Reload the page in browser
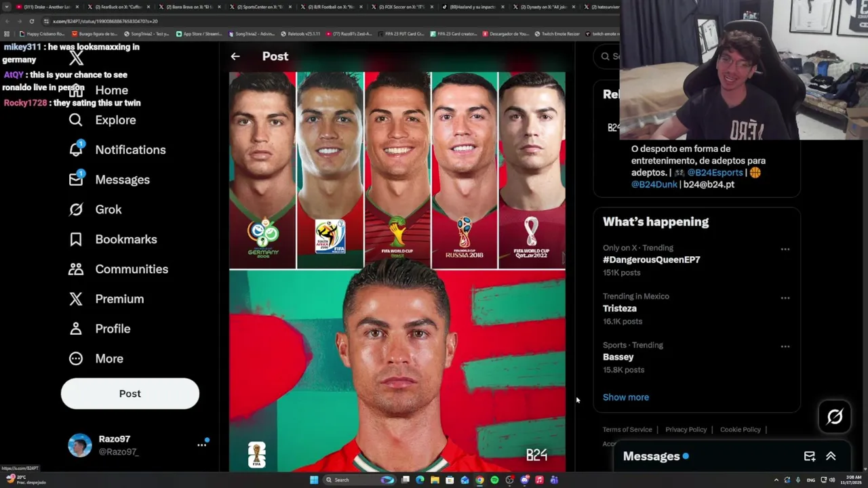The image size is (868, 488). point(31,21)
